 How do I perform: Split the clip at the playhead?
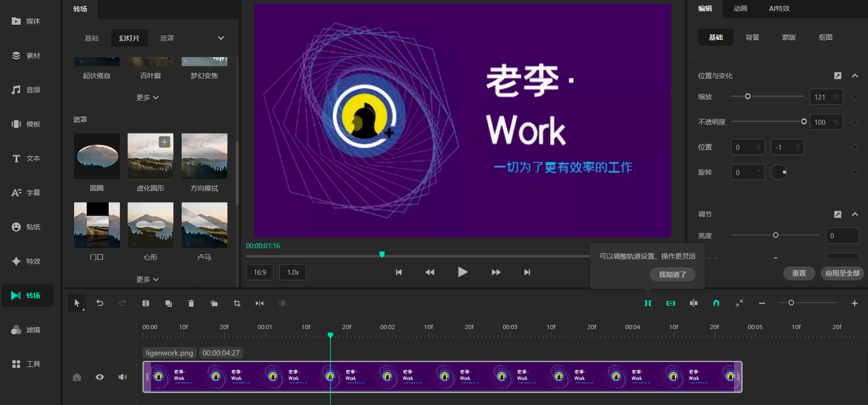[146, 303]
